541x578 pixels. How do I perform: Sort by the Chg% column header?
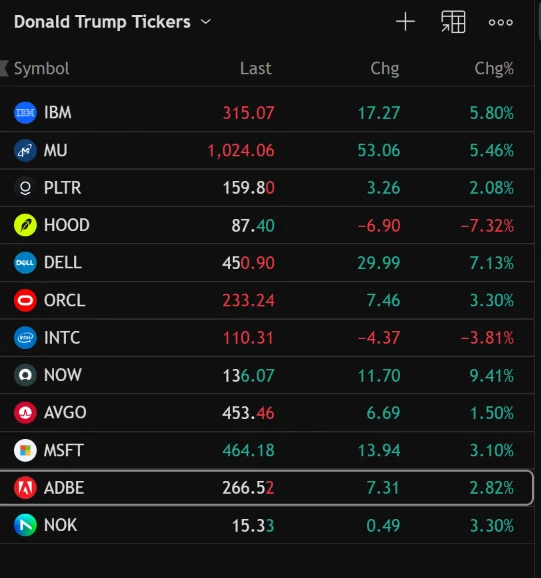tap(494, 69)
